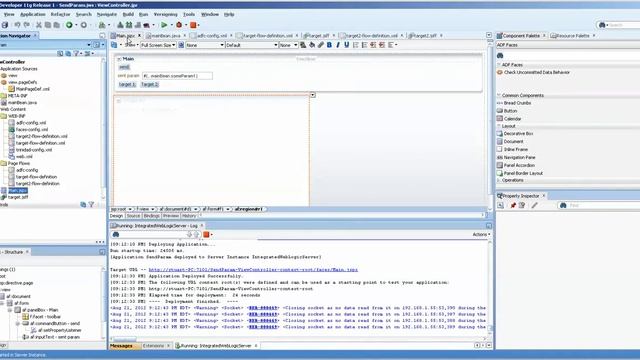The image size is (640, 360).
Task: Close the Main.jspx editor tab
Action: (139, 36)
